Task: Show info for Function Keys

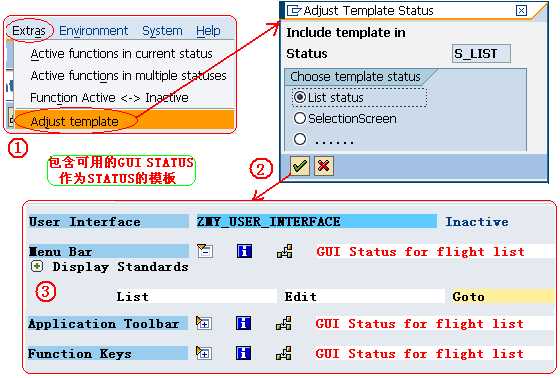Action: [x=243, y=353]
